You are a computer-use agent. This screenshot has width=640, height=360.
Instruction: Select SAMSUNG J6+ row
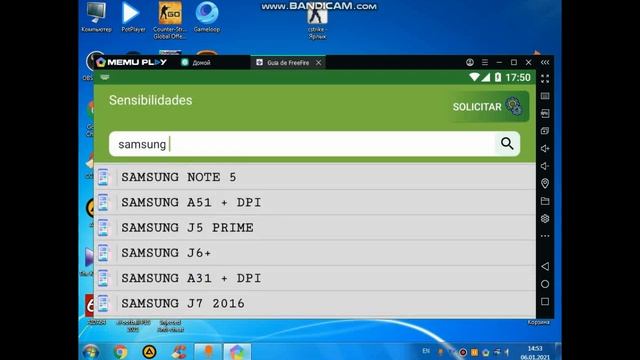pyautogui.click(x=315, y=253)
